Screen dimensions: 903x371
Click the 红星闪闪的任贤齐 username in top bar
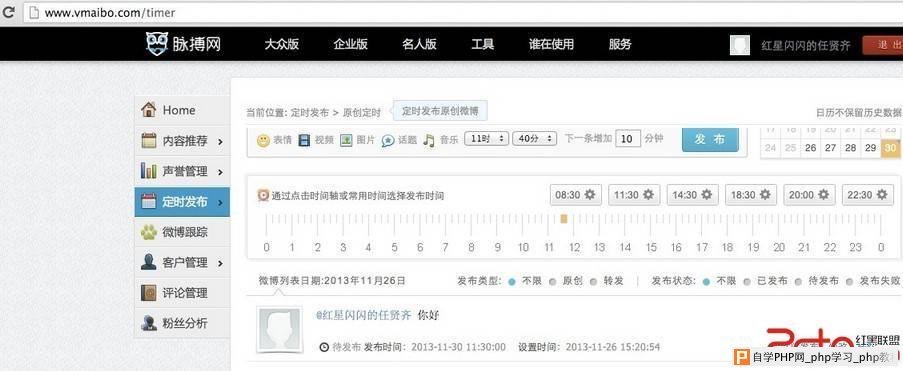tap(806, 46)
